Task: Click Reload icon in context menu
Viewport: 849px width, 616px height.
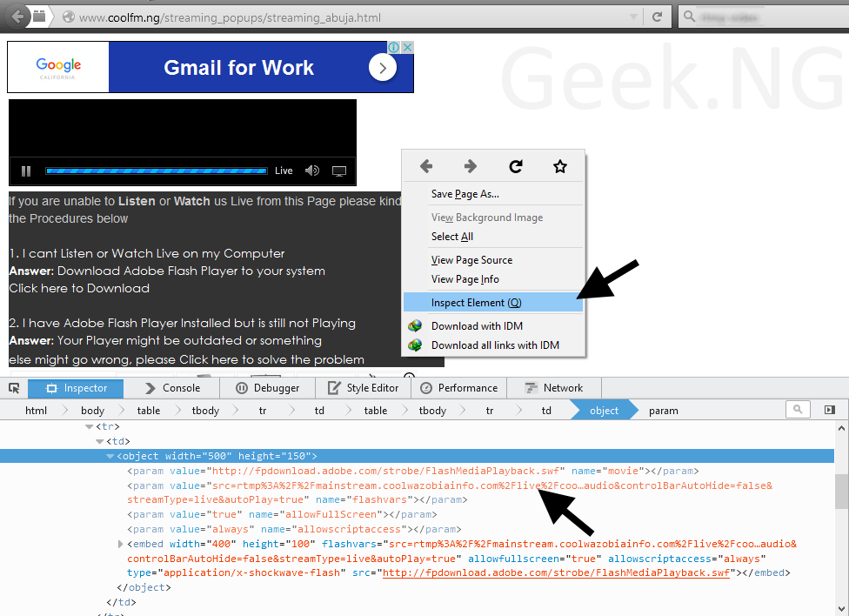Action: point(516,166)
